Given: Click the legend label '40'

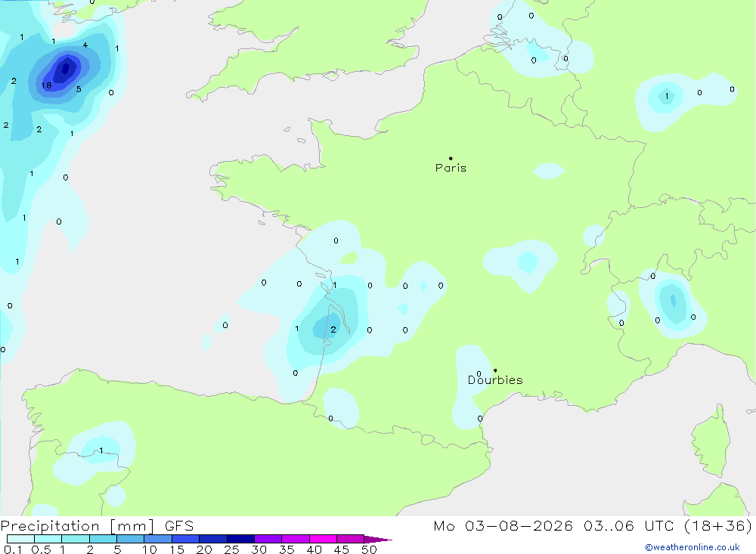Looking at the screenshot, I should (x=314, y=549).
